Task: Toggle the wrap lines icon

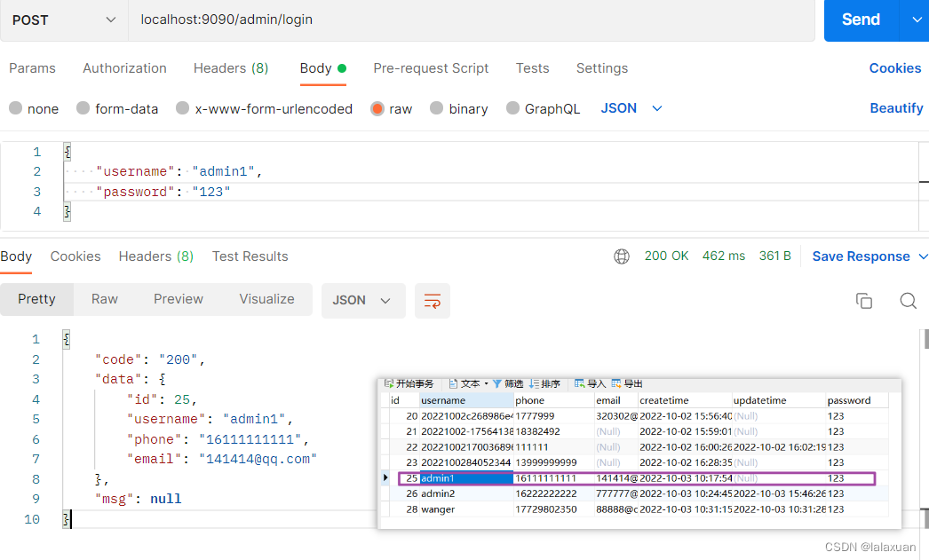Action: coord(433,301)
